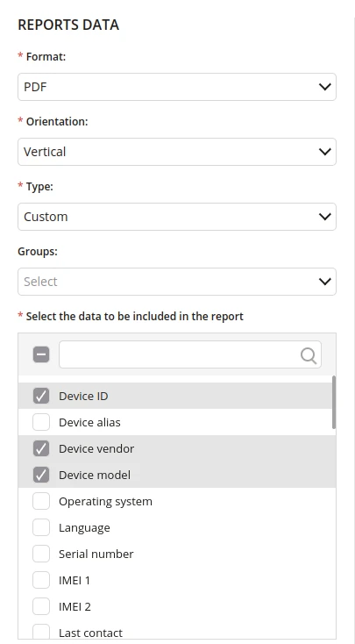Click the data search input field

(x=190, y=354)
